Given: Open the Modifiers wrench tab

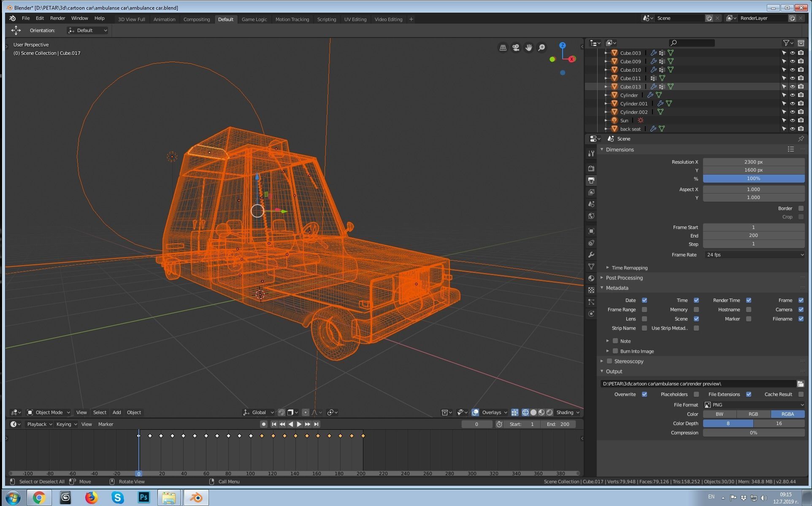Looking at the screenshot, I should click(x=591, y=255).
